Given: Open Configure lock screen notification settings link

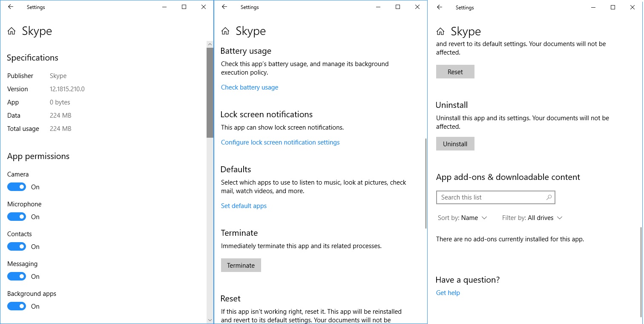Looking at the screenshot, I should [x=280, y=142].
